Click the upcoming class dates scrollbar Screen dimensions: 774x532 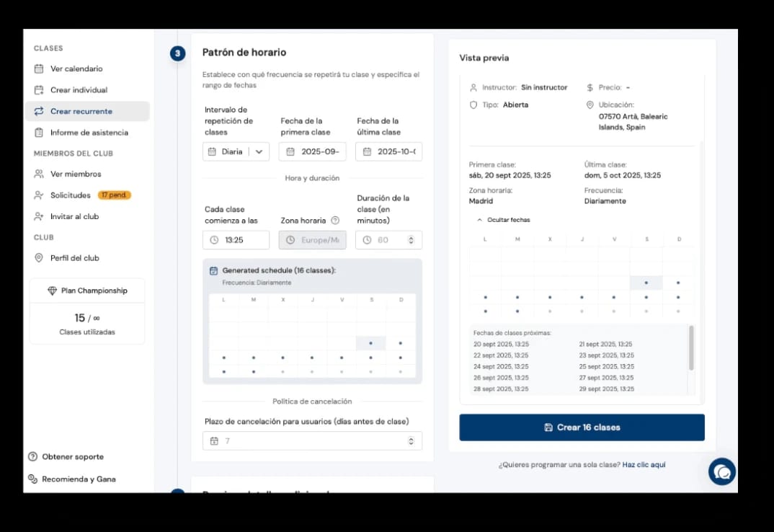691,347
